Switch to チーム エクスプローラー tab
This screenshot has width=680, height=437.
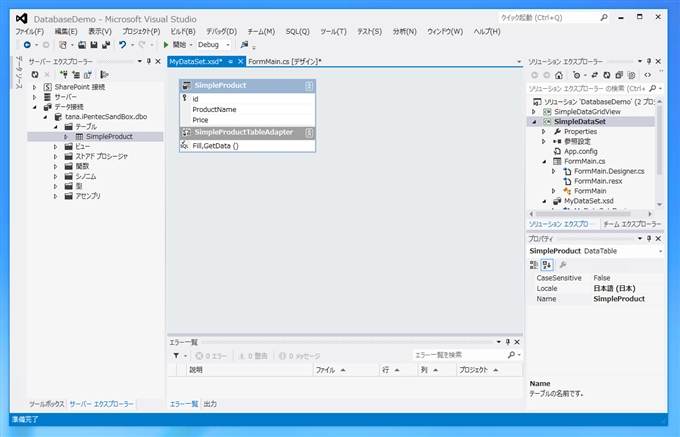tap(632, 224)
